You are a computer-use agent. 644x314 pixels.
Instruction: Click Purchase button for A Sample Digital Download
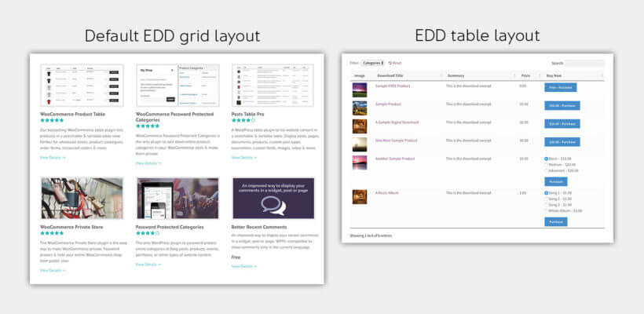pyautogui.click(x=562, y=123)
